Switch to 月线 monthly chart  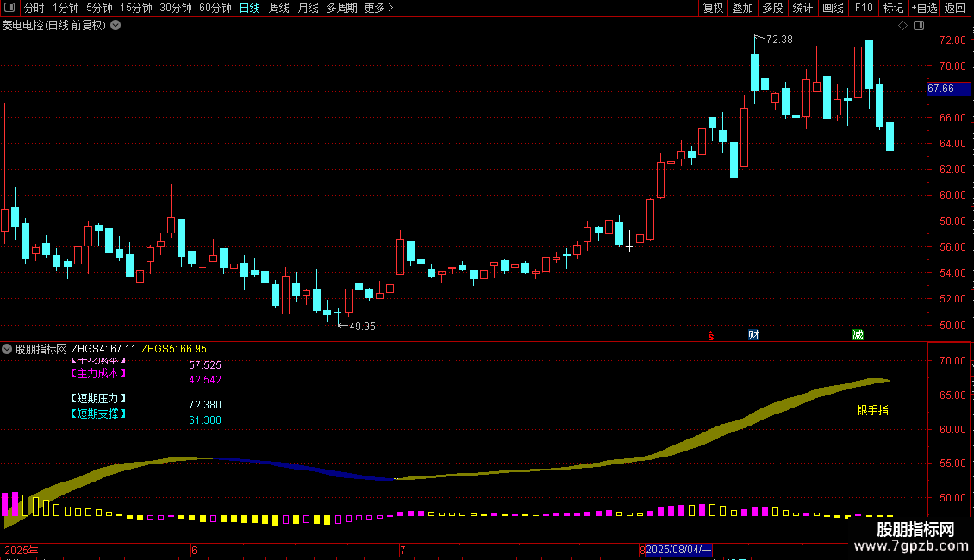tap(308, 8)
